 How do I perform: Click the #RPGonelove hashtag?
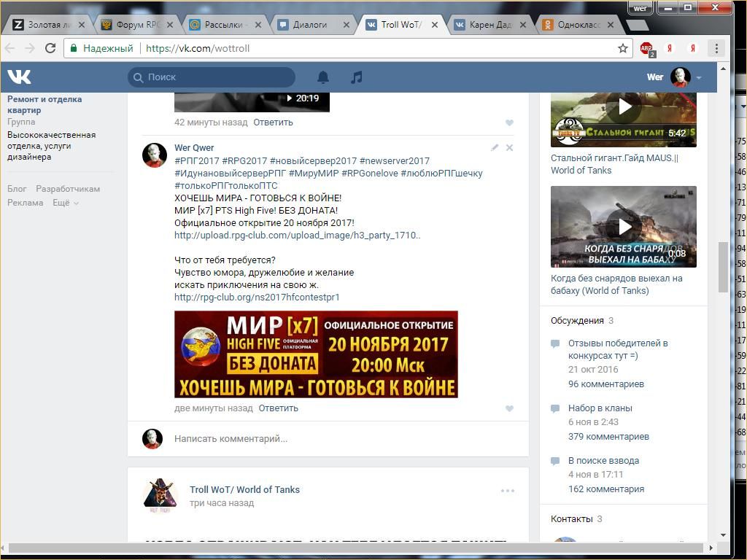[370, 174]
